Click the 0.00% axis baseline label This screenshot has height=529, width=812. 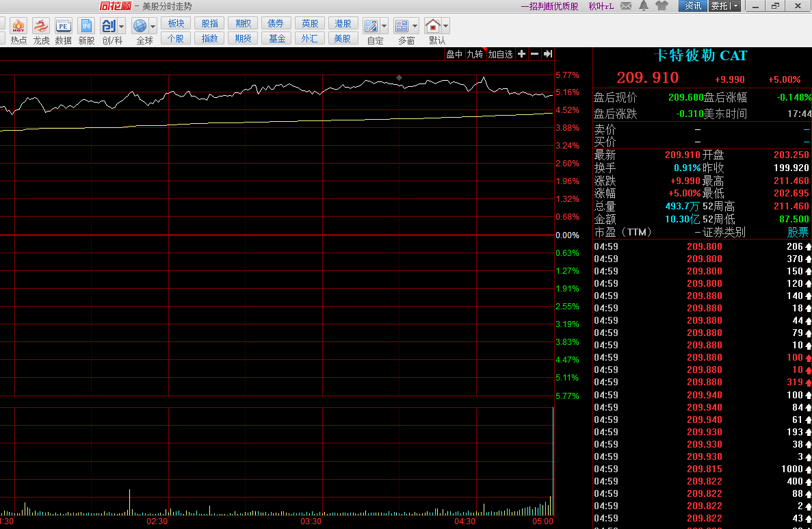tap(568, 235)
